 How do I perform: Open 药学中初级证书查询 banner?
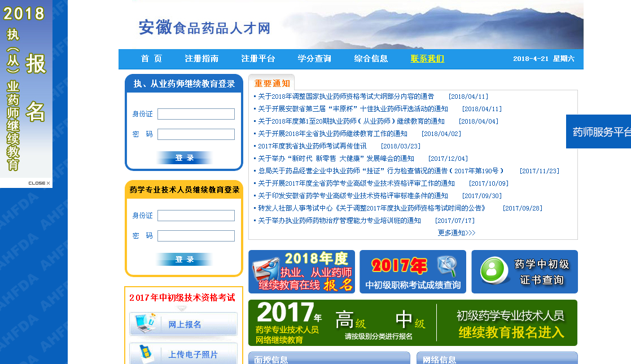click(524, 271)
